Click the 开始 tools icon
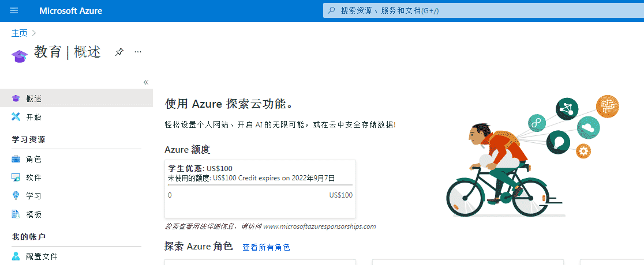This screenshot has width=644, height=265. click(16, 117)
